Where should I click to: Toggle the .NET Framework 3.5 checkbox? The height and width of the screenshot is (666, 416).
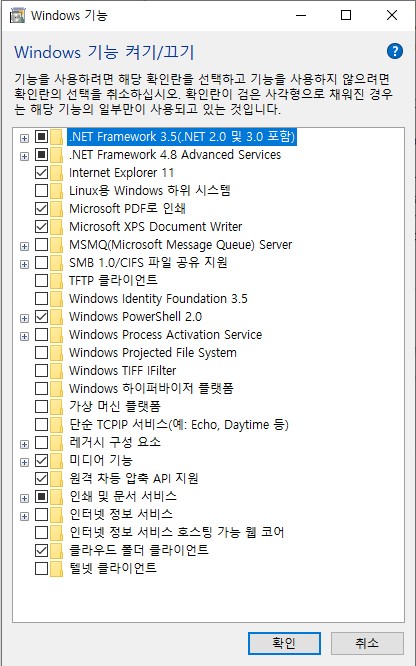click(41, 137)
